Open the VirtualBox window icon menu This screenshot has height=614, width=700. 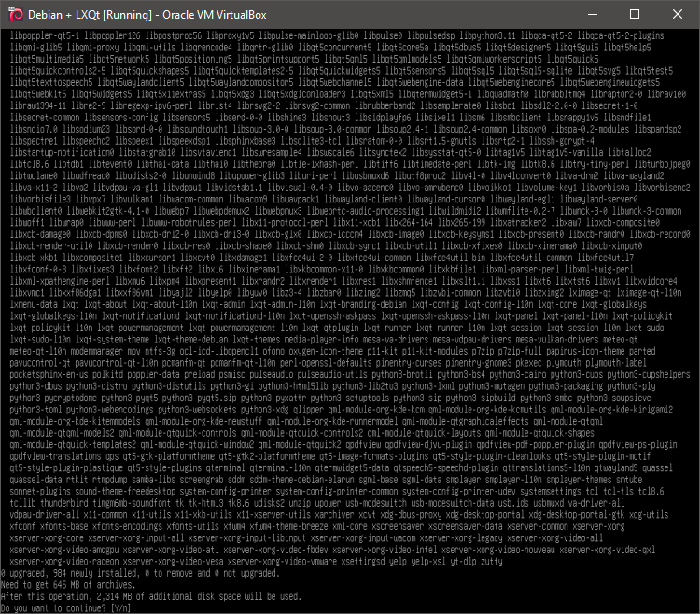[x=15, y=15]
